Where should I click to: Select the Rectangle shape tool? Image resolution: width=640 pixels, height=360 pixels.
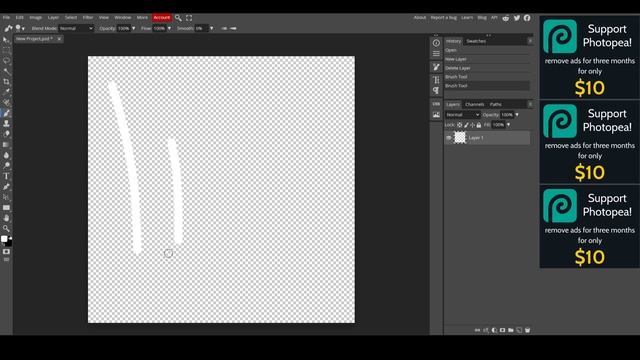click(x=6, y=208)
